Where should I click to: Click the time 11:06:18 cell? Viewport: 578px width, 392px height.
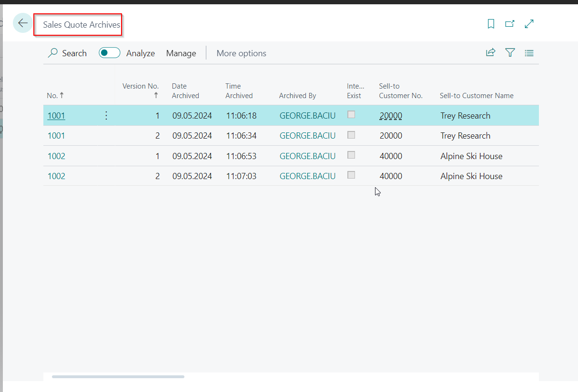[241, 116]
